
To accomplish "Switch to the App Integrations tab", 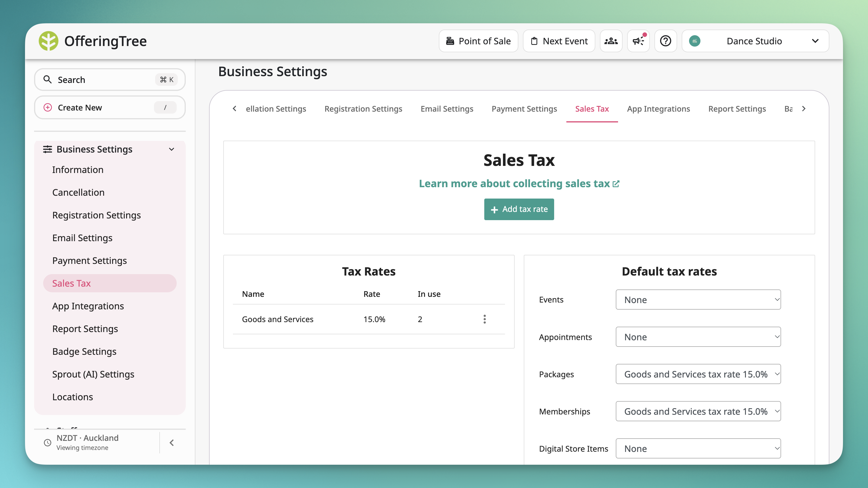I will click(658, 109).
